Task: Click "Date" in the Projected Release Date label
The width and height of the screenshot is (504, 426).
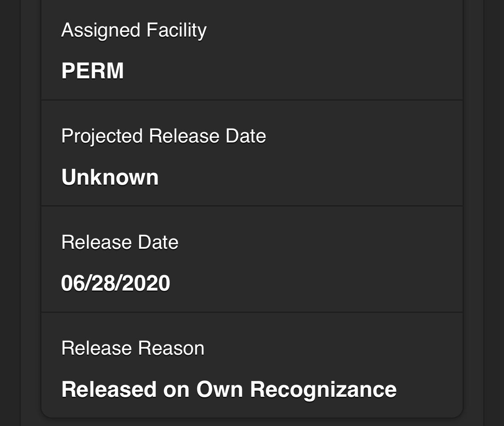Action: coord(246,136)
